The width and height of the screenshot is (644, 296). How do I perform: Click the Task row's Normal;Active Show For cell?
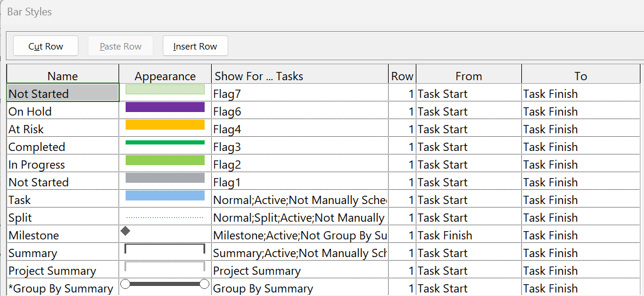coord(300,199)
